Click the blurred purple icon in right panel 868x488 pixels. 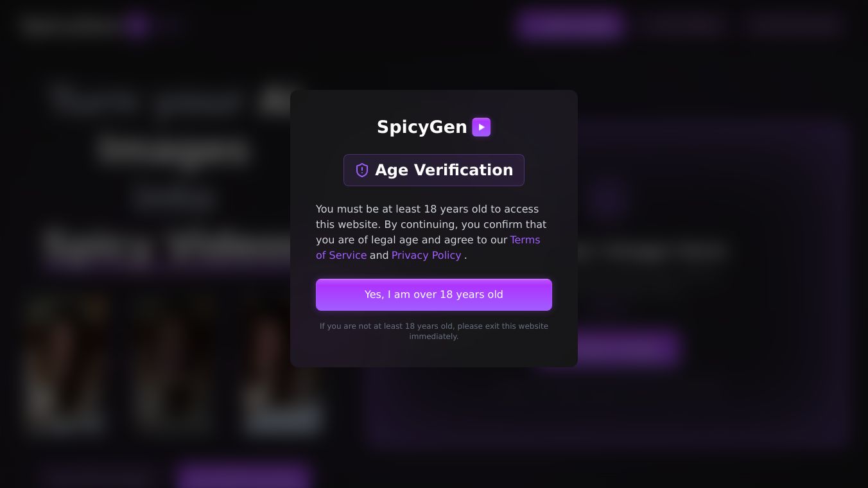(607, 198)
